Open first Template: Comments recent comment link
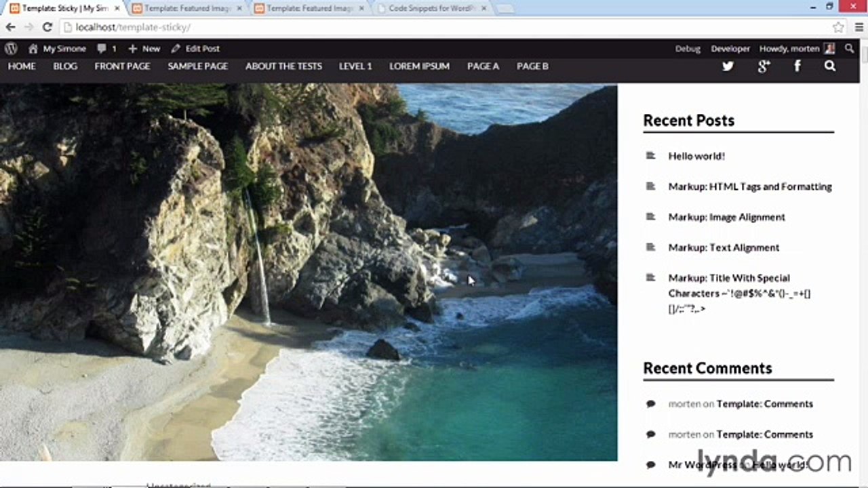The height and width of the screenshot is (488, 868). click(x=764, y=404)
